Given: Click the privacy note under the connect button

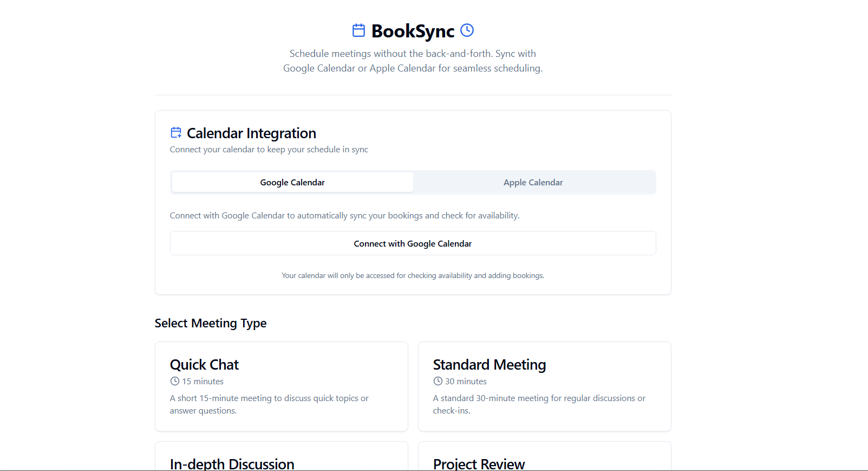Looking at the screenshot, I should 413,275.
